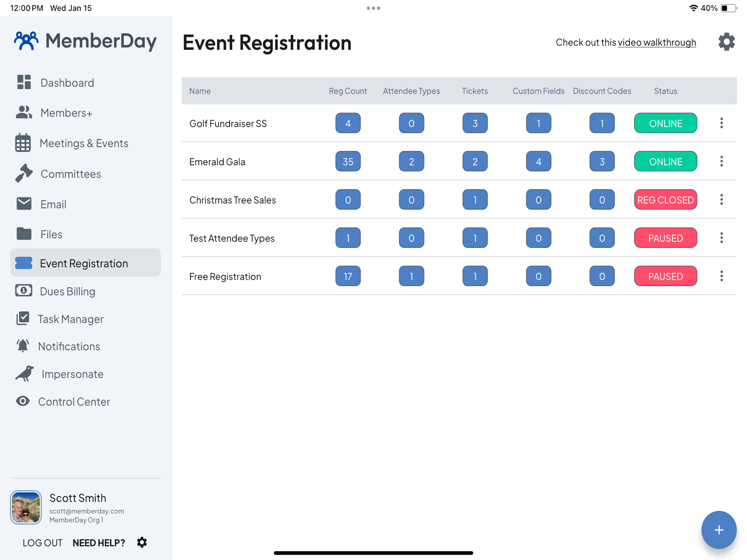Open Notifications page
This screenshot has width=747, height=560.
point(69,346)
